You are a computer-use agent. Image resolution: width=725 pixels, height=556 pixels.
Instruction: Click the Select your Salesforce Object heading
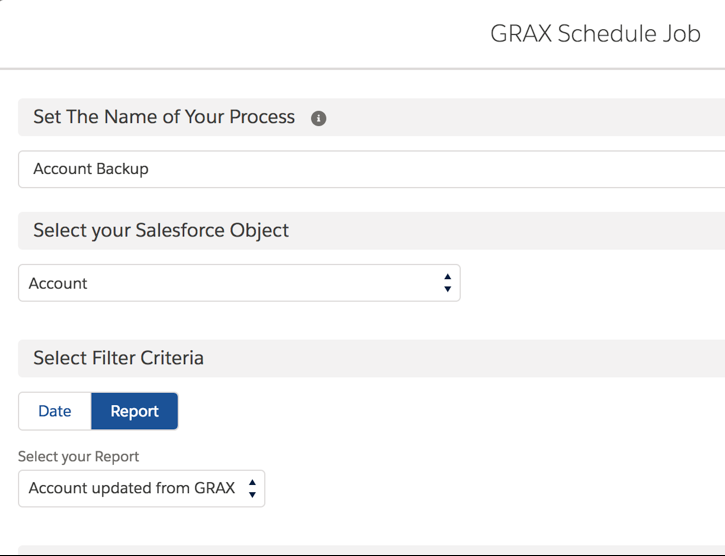pyautogui.click(x=161, y=230)
